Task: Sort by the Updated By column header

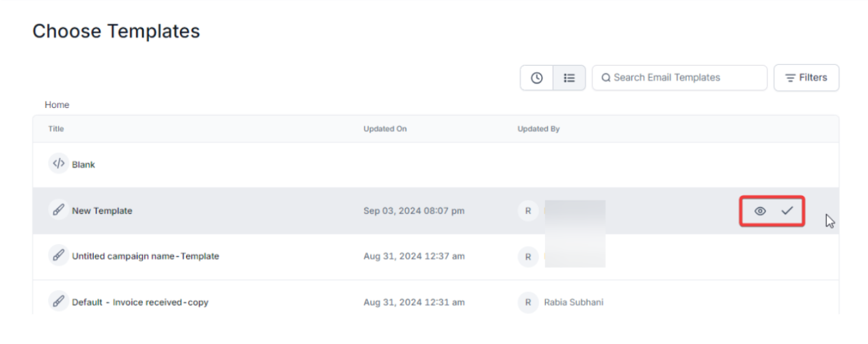Action: tap(538, 129)
